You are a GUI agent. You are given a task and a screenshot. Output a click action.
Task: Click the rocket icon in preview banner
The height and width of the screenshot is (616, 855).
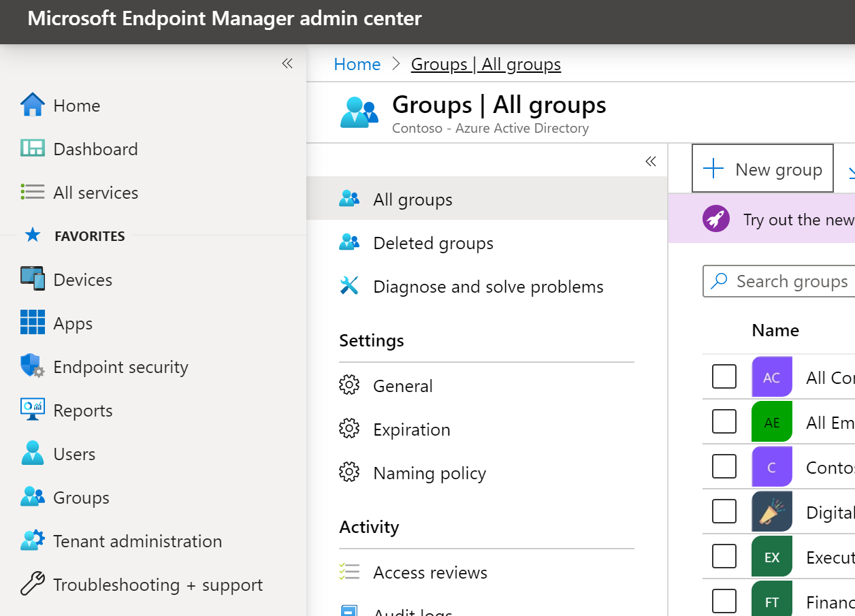[716, 219]
